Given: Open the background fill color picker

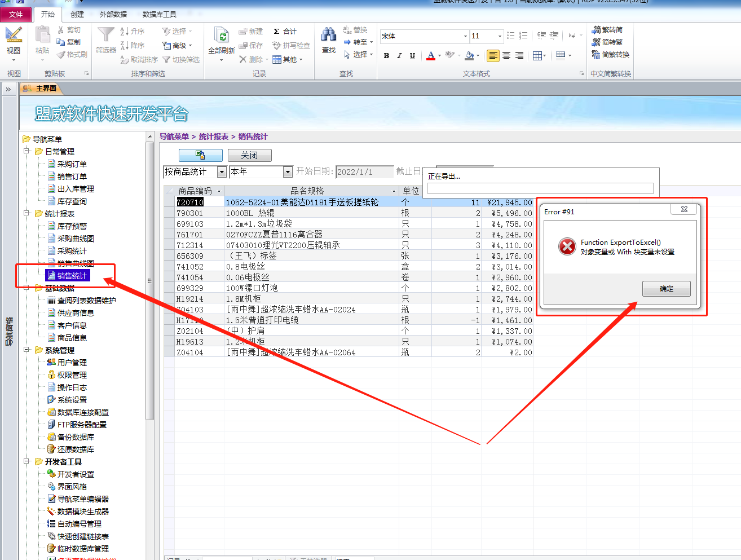Looking at the screenshot, I should [469, 55].
